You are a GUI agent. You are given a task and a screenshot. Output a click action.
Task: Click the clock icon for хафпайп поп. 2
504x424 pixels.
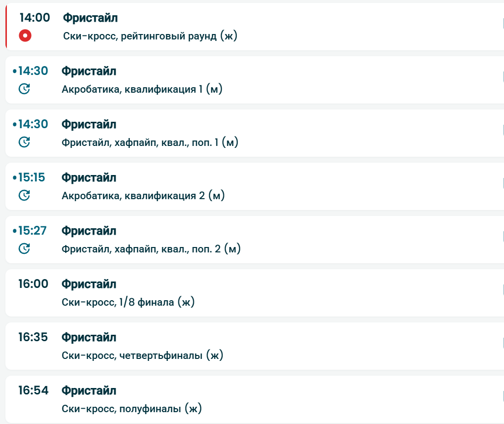(24, 248)
